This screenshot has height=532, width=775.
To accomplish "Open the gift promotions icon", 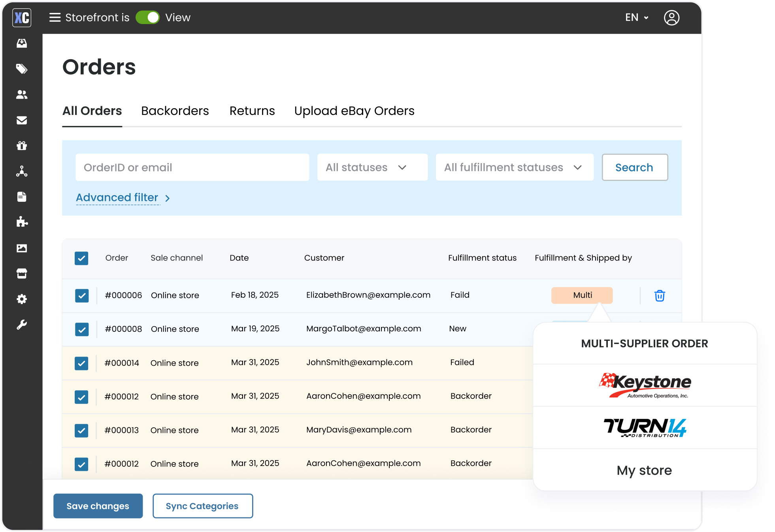I will point(22,146).
